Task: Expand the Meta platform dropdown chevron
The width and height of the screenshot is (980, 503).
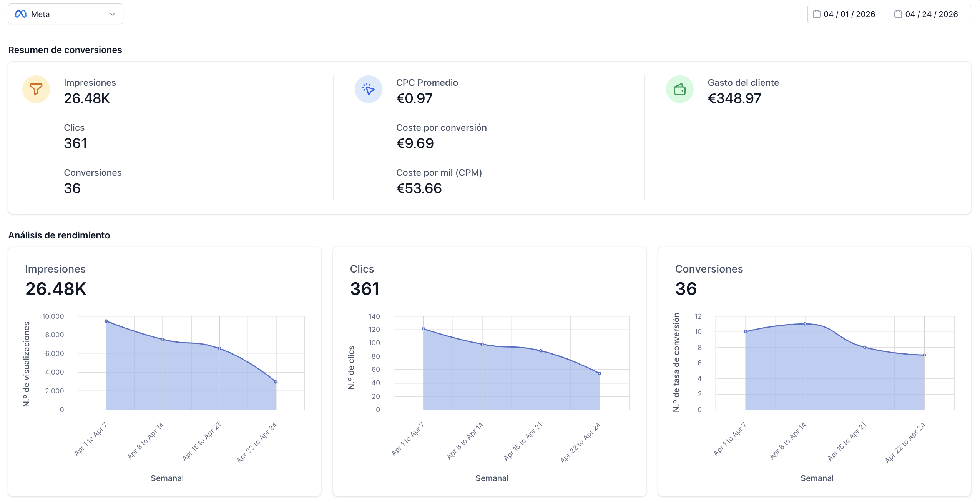Action: click(112, 14)
